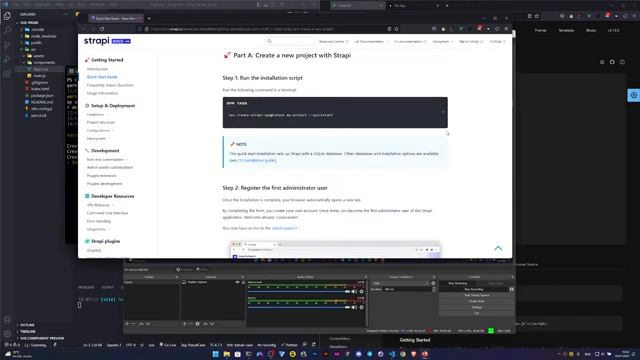This screenshot has height=360, width=640.
Task: Open OBS source properties gear below Sources
Action: tap(198, 324)
